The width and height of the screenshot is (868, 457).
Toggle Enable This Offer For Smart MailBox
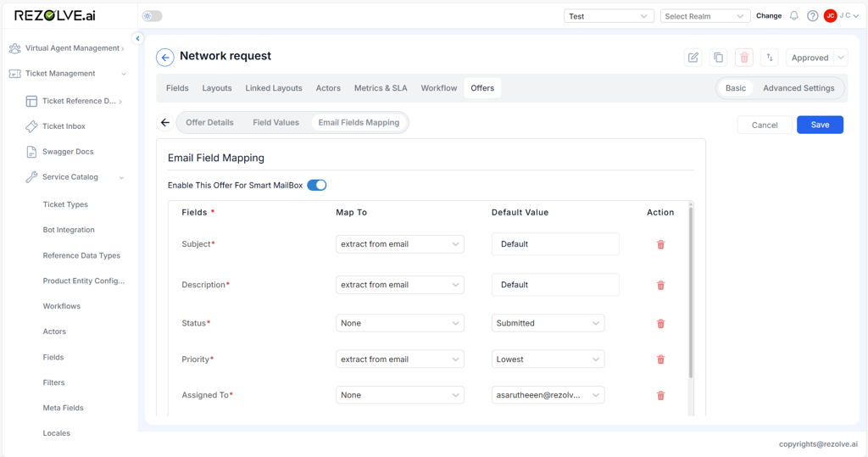(x=317, y=185)
